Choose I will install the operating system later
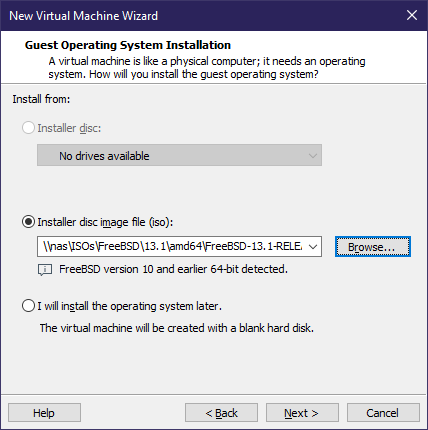Image resolution: width=428 pixels, height=430 pixels. (x=28, y=306)
